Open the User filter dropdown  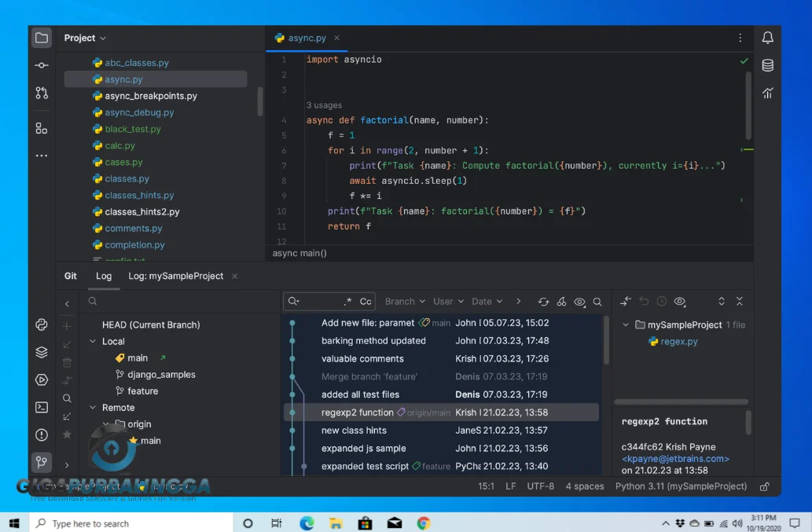(448, 301)
